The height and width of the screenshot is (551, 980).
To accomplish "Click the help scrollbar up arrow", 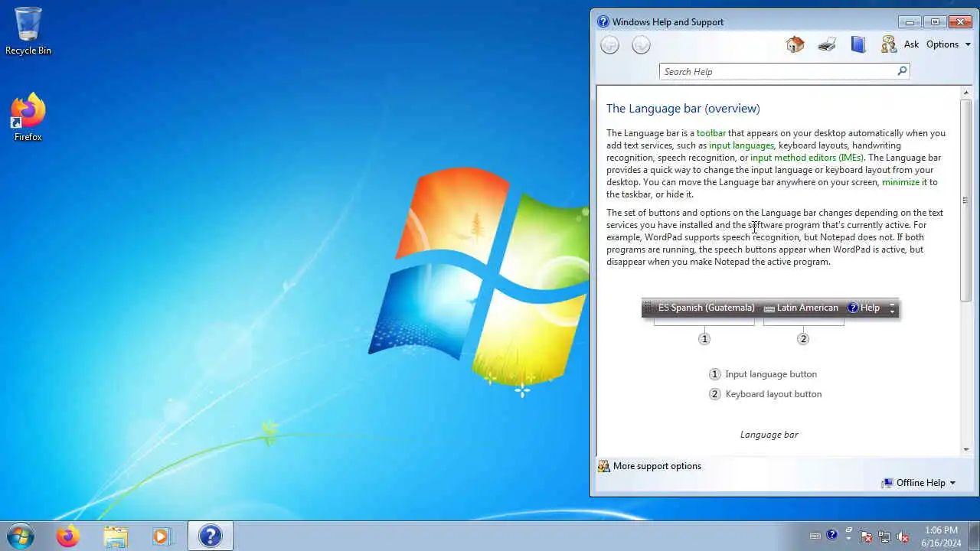I will click(966, 93).
